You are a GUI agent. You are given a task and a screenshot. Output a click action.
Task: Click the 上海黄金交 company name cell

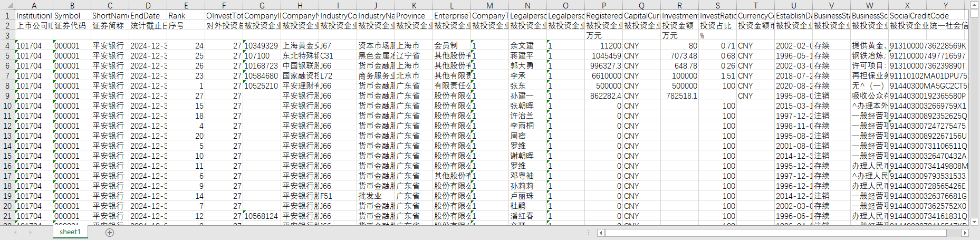click(x=300, y=46)
